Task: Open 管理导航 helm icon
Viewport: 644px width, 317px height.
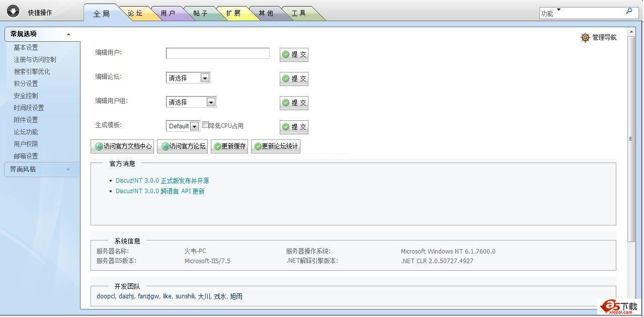Action: pyautogui.click(x=585, y=38)
